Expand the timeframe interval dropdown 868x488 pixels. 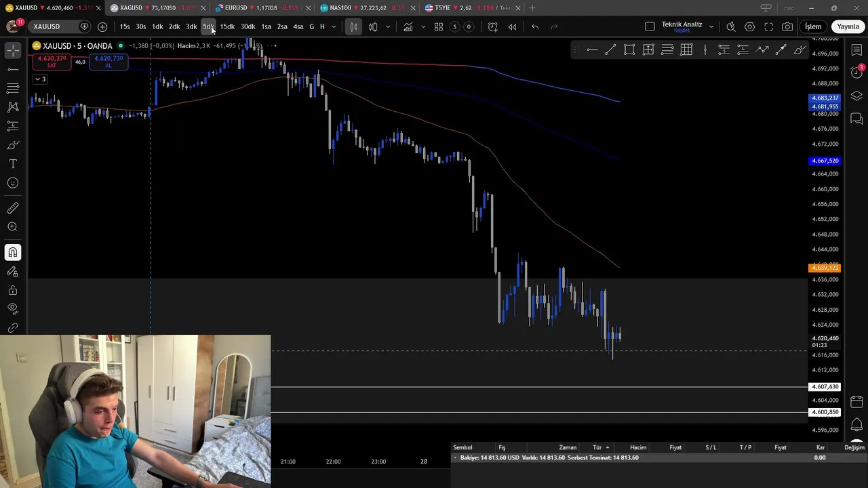(334, 26)
